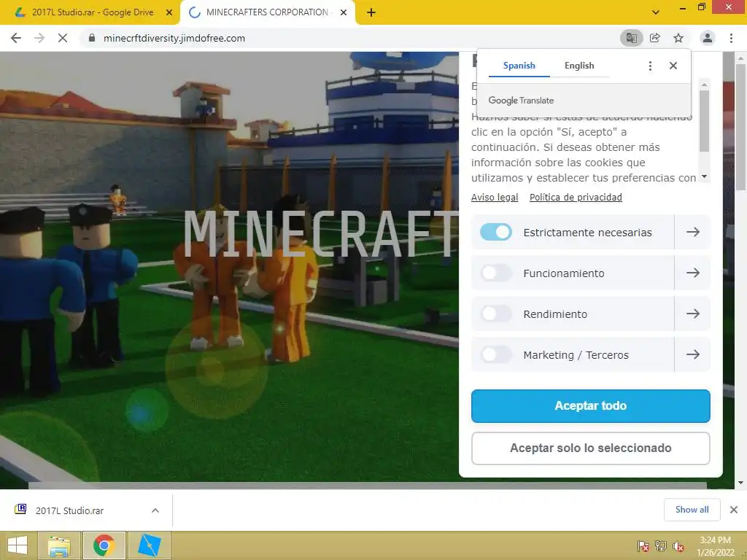Open File Explorer from taskbar
The image size is (747, 560).
59,545
